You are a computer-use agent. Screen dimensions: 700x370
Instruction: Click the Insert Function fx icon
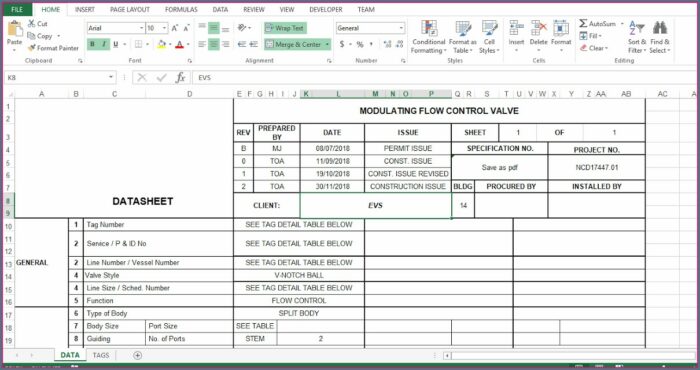(x=180, y=78)
